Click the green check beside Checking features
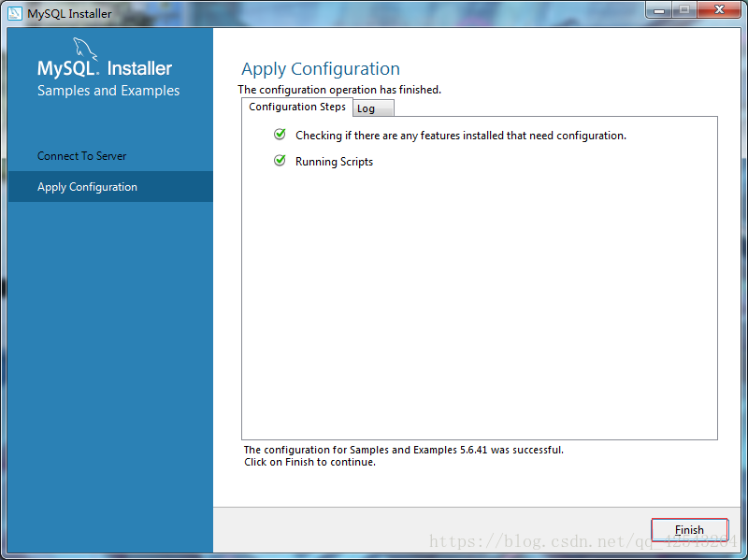The height and width of the screenshot is (560, 748). (280, 134)
